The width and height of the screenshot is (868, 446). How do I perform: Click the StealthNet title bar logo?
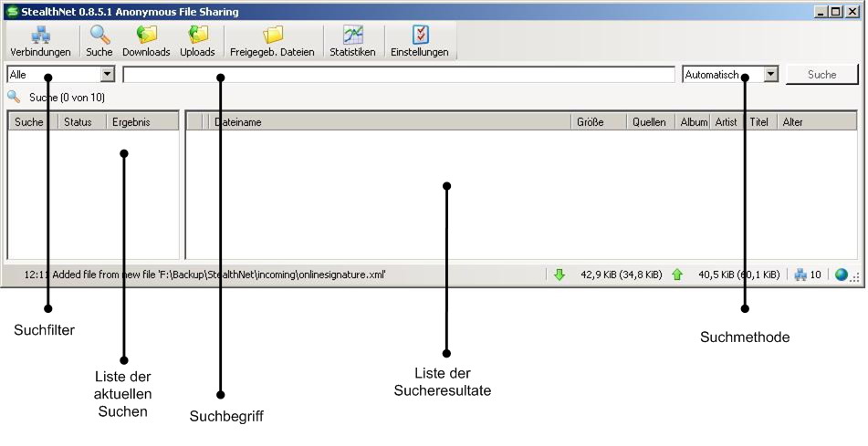[12, 12]
